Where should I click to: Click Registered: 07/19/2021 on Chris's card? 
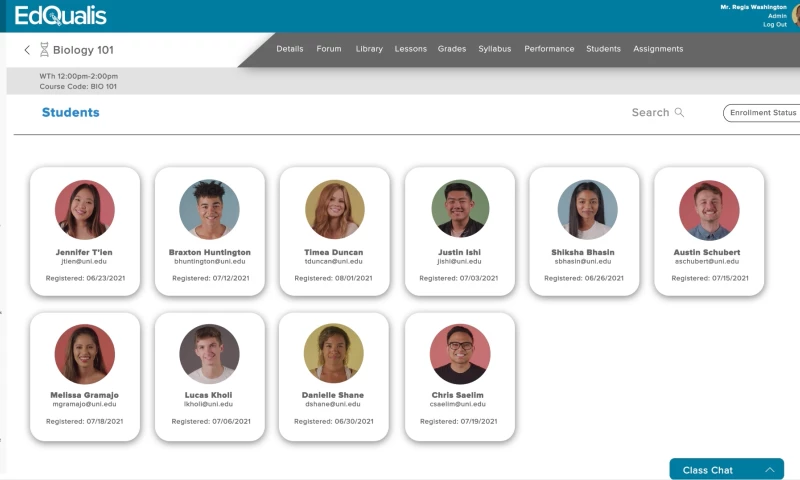point(459,421)
